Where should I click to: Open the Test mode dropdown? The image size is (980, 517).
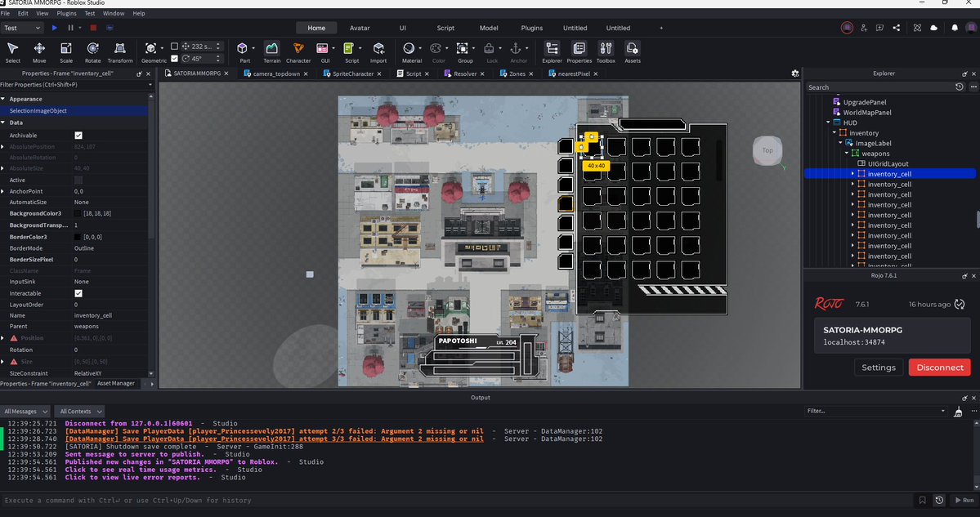point(22,28)
